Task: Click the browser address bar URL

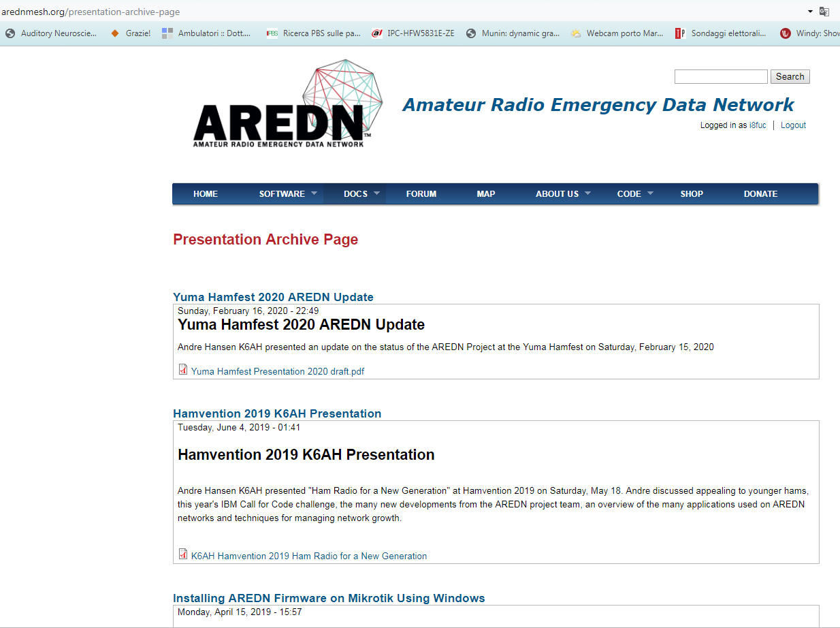Action: tap(91, 12)
